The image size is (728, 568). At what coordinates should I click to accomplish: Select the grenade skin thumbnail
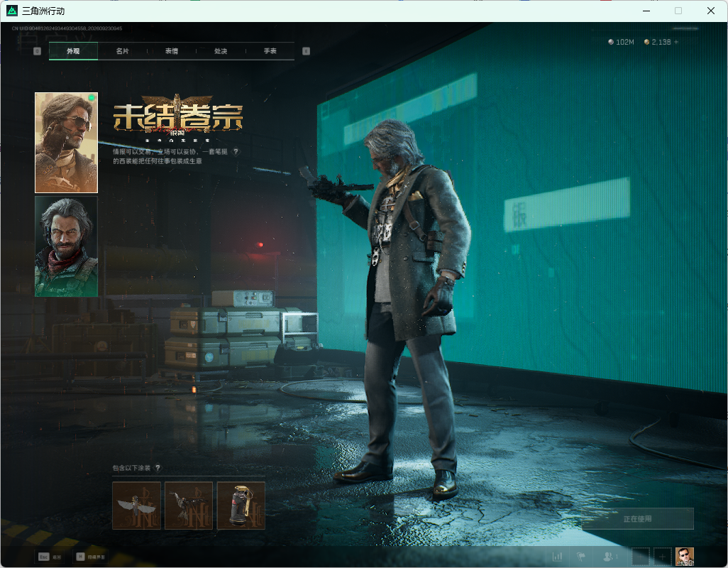(x=241, y=506)
